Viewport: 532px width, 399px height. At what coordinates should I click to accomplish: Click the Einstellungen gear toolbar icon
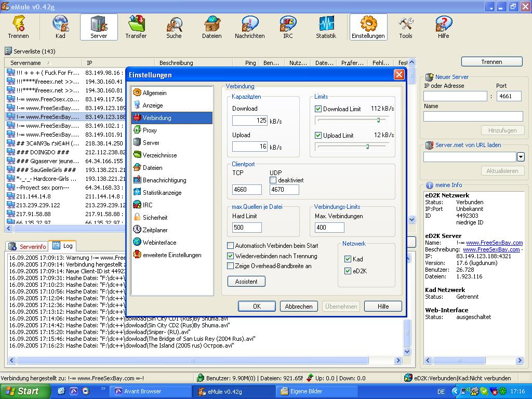tap(368, 27)
